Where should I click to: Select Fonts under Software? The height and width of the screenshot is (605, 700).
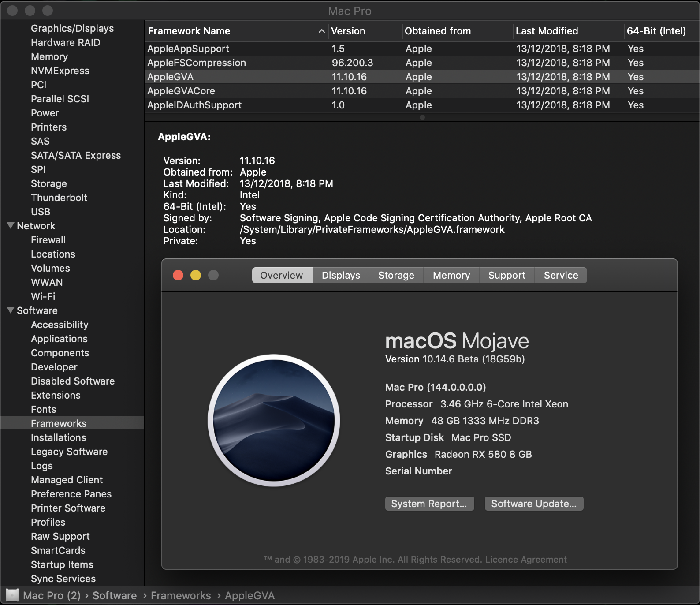click(43, 409)
